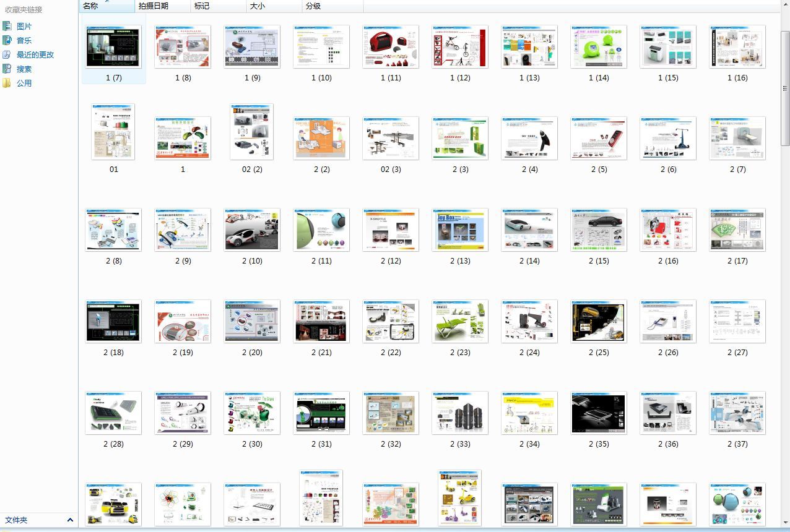Open the 音乐 (Music) favorite link
The image size is (790, 532).
pos(24,40)
